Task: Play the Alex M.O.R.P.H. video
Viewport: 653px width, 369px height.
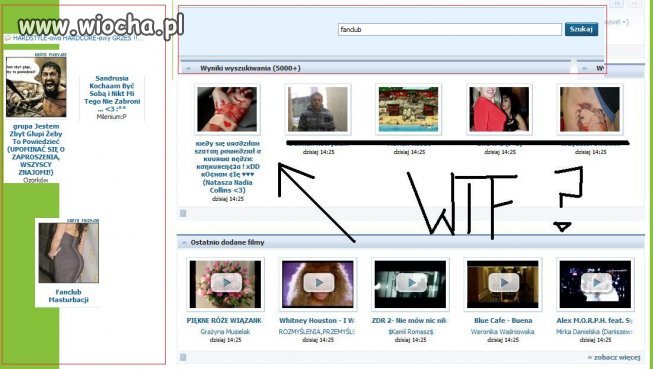Action: pyautogui.click(x=595, y=284)
